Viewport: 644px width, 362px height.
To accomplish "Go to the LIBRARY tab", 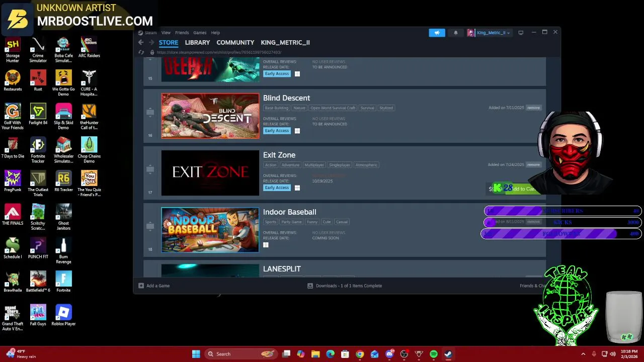I will pyautogui.click(x=197, y=43).
